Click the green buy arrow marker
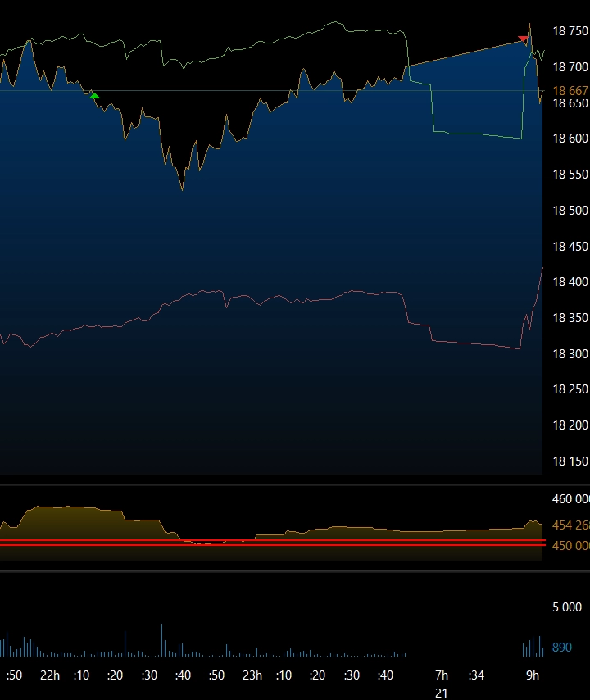 [94, 96]
